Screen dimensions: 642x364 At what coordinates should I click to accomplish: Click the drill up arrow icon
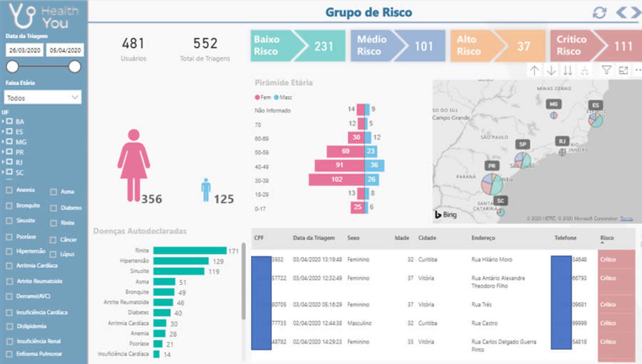pyautogui.click(x=534, y=70)
